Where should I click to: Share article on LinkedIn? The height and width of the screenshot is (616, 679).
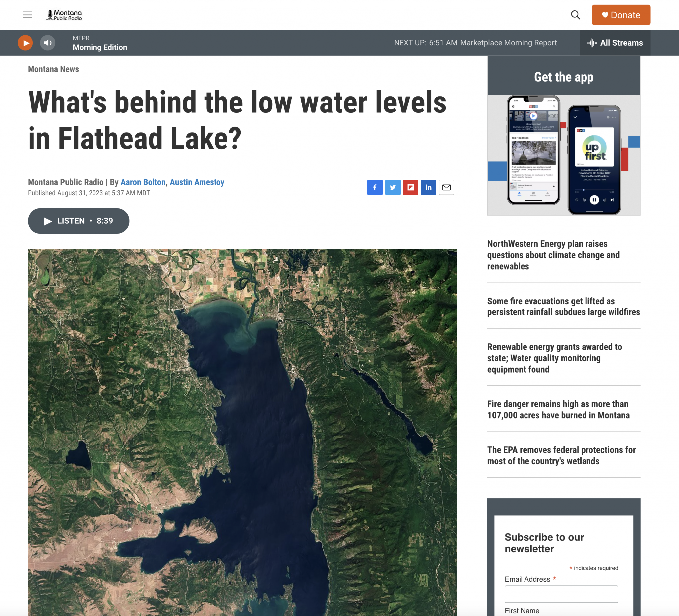pyautogui.click(x=428, y=187)
